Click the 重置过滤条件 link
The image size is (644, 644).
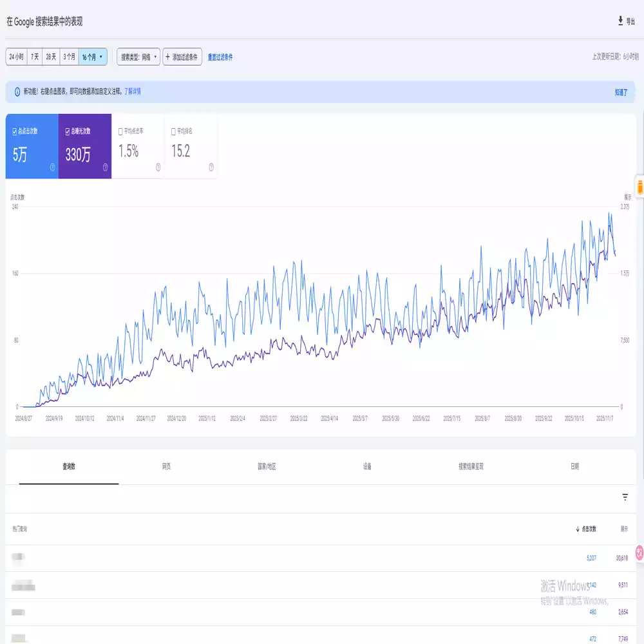(220, 57)
